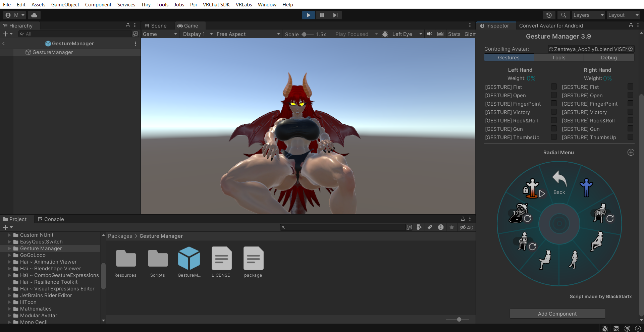The image size is (644, 332).
Task: Select the Tools tab in Gesture Manager
Action: click(x=559, y=58)
